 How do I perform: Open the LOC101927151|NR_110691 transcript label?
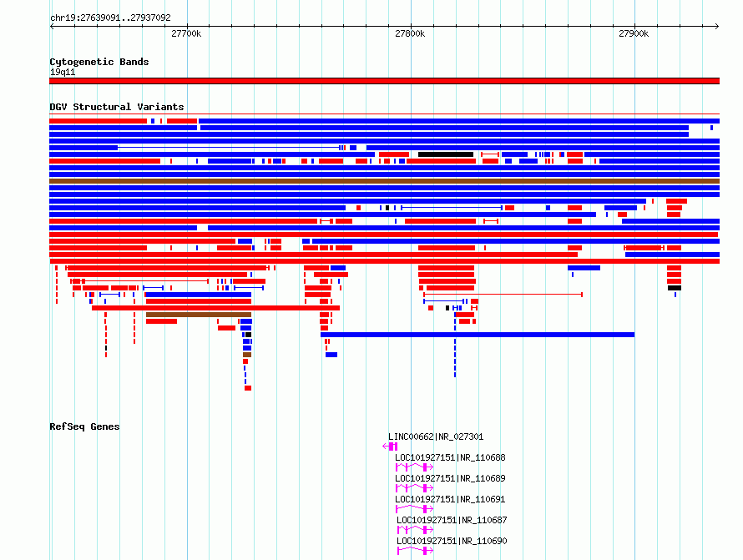click(450, 499)
